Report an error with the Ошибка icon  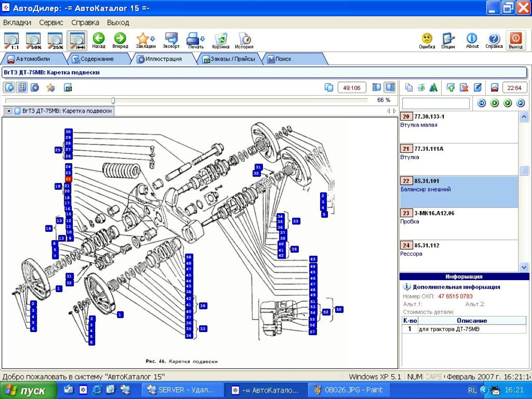tap(427, 40)
